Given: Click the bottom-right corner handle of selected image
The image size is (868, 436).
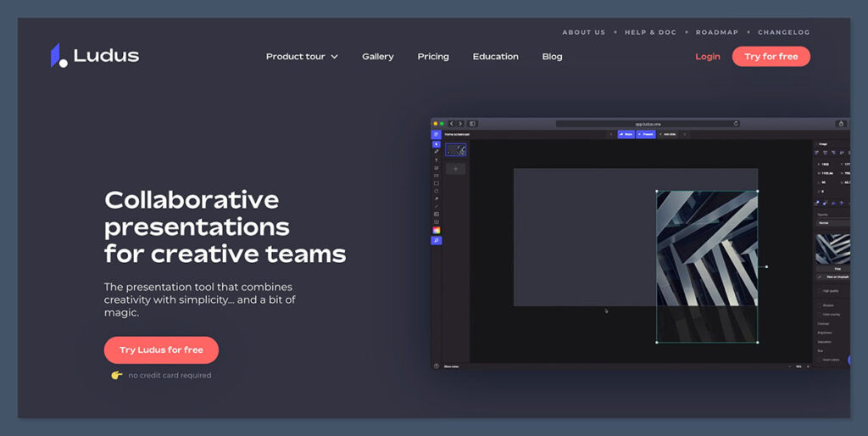Looking at the screenshot, I should tap(757, 343).
